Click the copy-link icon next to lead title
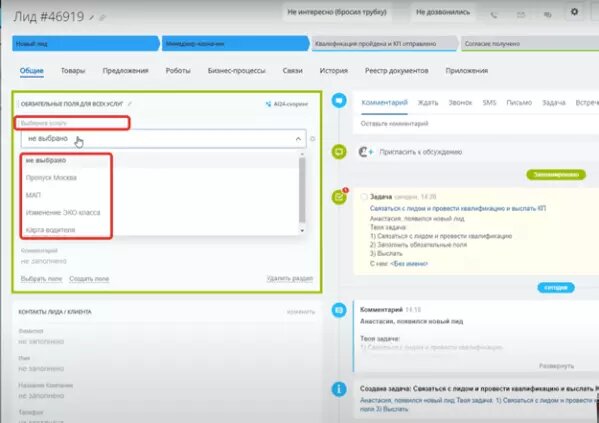 click(102, 17)
